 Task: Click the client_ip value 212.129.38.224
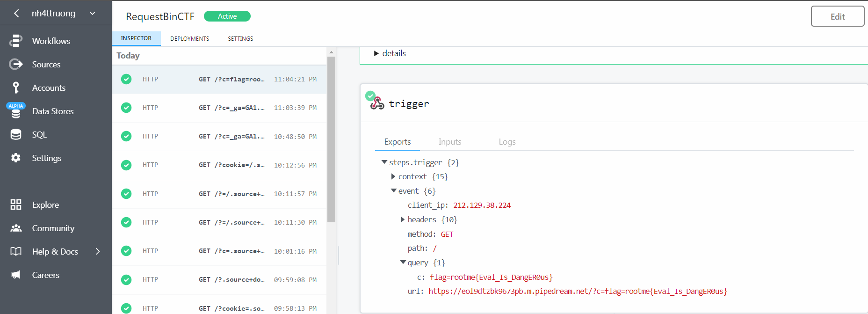tap(482, 205)
